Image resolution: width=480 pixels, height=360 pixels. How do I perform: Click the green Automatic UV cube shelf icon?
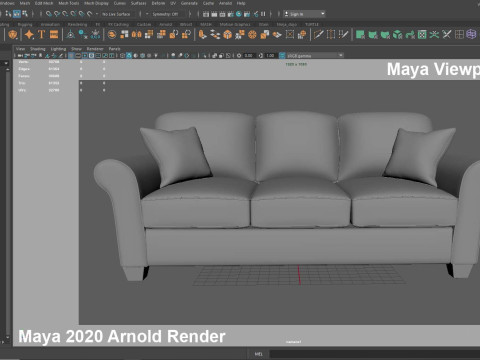click(397, 34)
